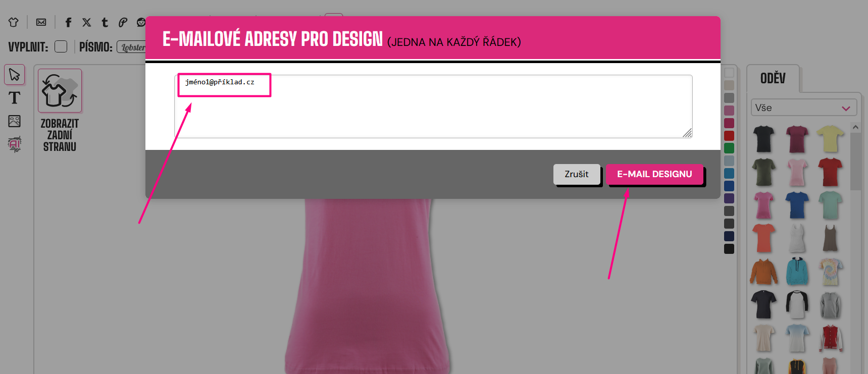
Task: Toggle the Vyplnit checkbox
Action: coord(61,46)
